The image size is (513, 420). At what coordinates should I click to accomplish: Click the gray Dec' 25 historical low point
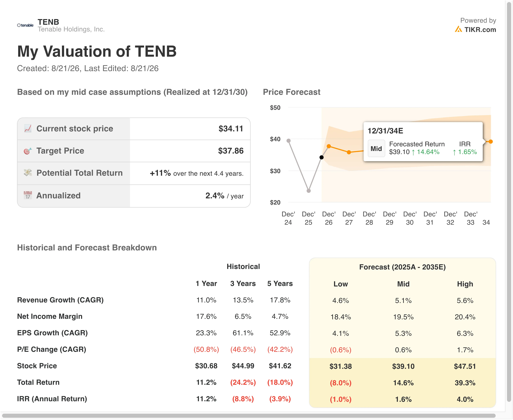tap(309, 191)
